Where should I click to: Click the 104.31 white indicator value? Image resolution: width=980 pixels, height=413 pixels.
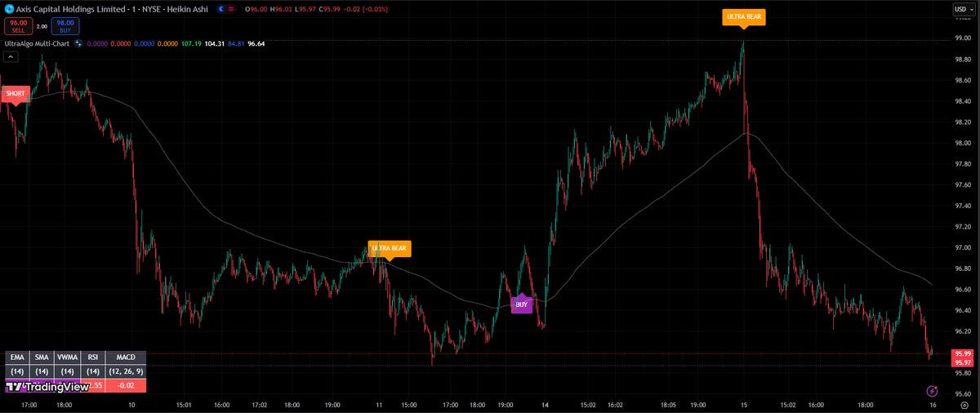click(215, 42)
